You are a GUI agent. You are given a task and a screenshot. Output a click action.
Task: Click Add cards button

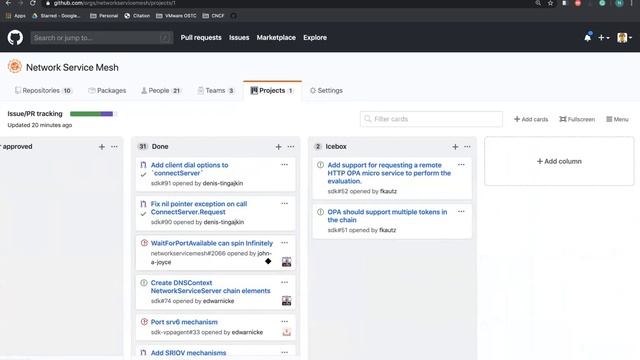[x=531, y=119]
